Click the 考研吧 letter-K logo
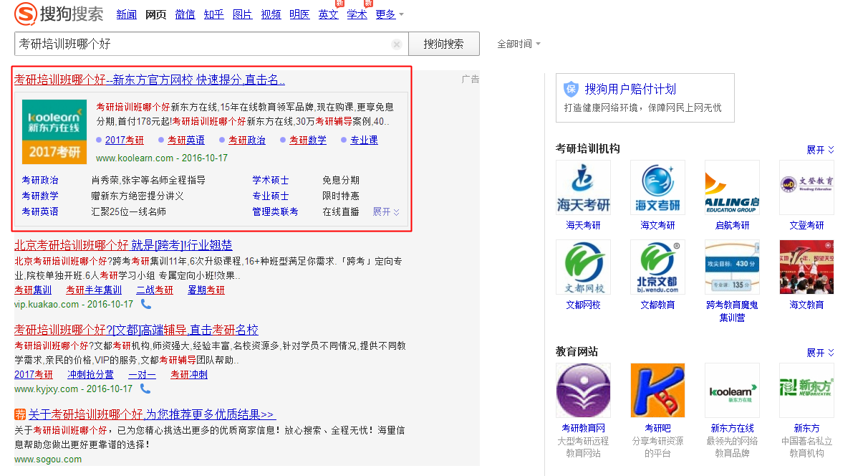 [x=657, y=390]
